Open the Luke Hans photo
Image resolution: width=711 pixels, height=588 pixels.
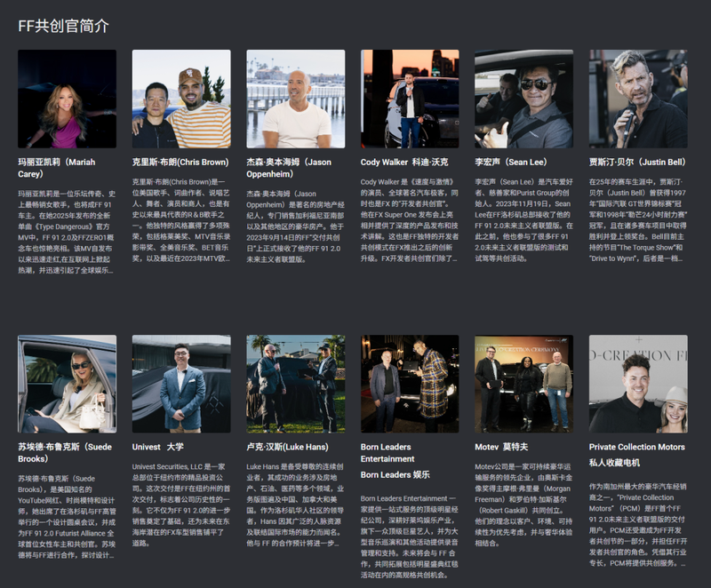point(296,384)
